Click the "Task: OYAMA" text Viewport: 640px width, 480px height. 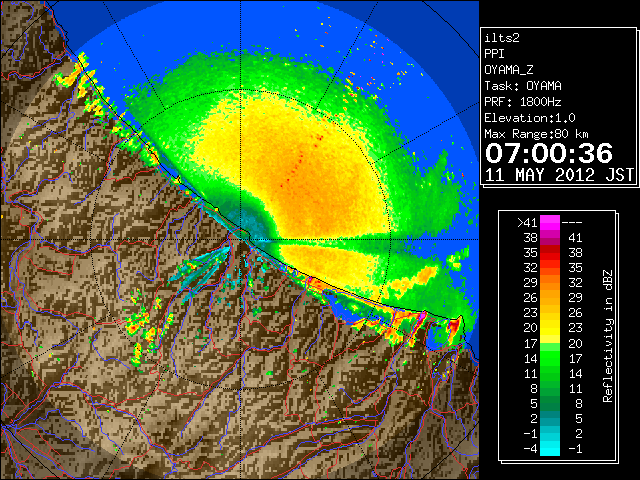pyautogui.click(x=523, y=86)
